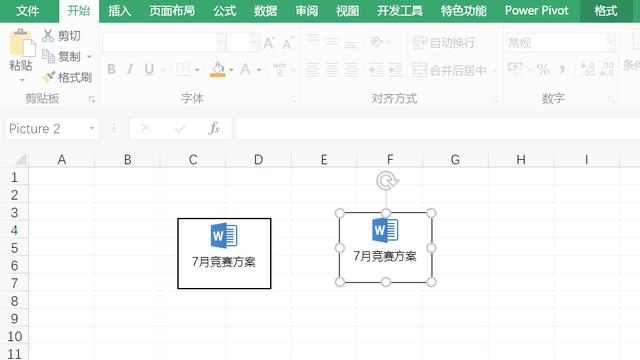640x360 pixels.
Task: Click the cell borders icon
Action: 183,69
